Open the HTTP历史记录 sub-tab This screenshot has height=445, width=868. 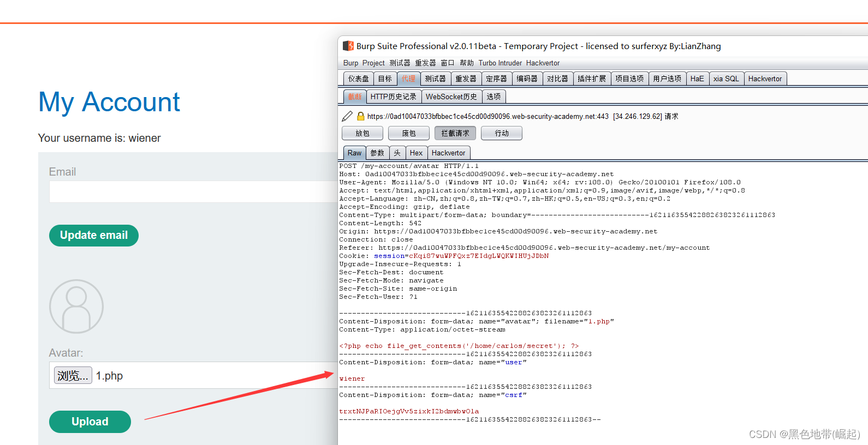pos(394,97)
